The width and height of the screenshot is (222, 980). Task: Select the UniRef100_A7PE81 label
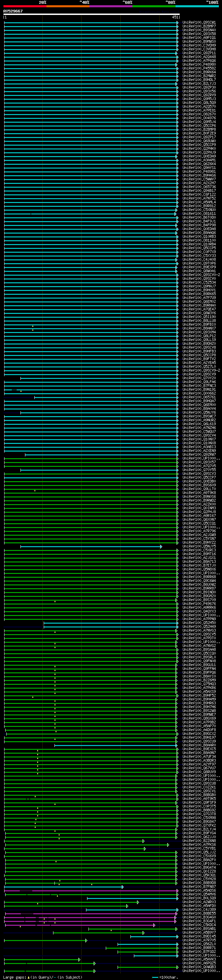(199, 110)
